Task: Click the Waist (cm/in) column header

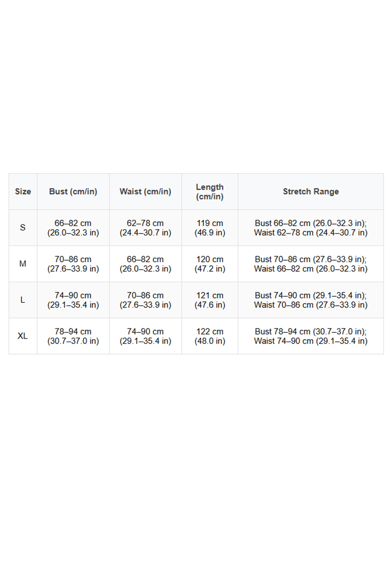Action: click(x=145, y=192)
